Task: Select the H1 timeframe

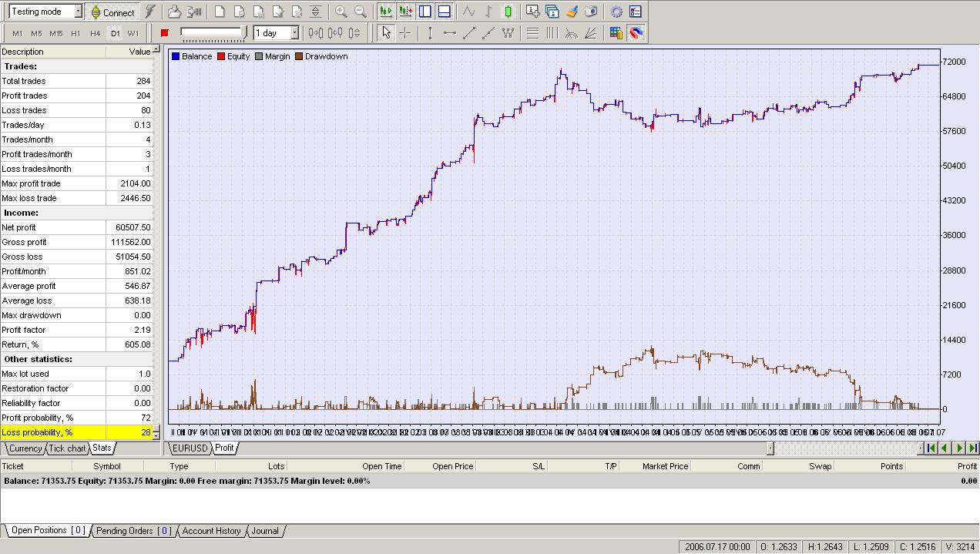Action: [76, 33]
